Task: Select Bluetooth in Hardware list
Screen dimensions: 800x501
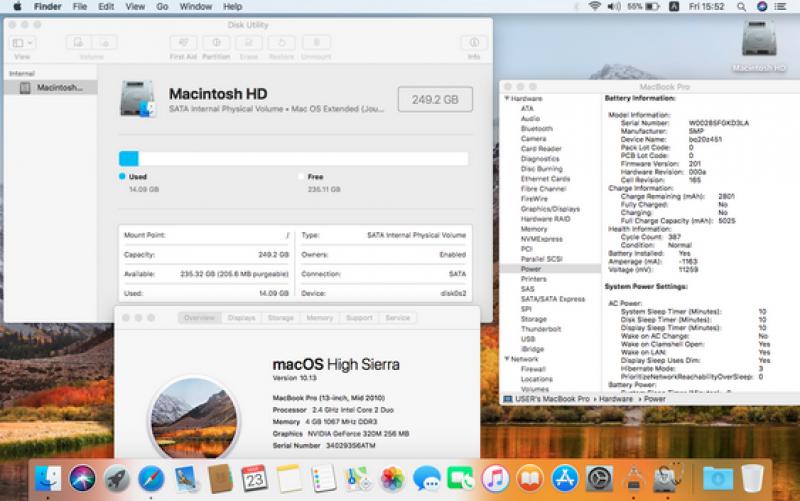Action: (x=537, y=129)
